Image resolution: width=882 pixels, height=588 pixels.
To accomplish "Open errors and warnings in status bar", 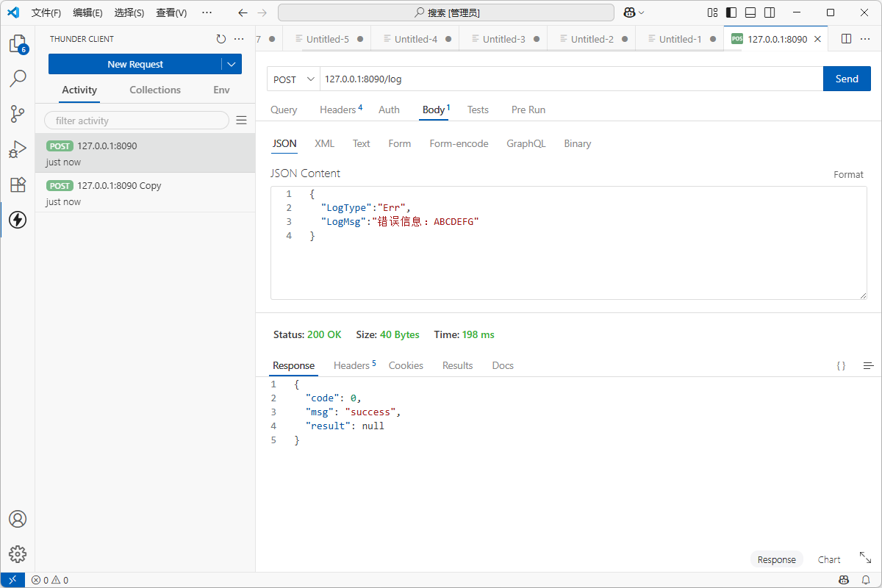I will [x=50, y=580].
